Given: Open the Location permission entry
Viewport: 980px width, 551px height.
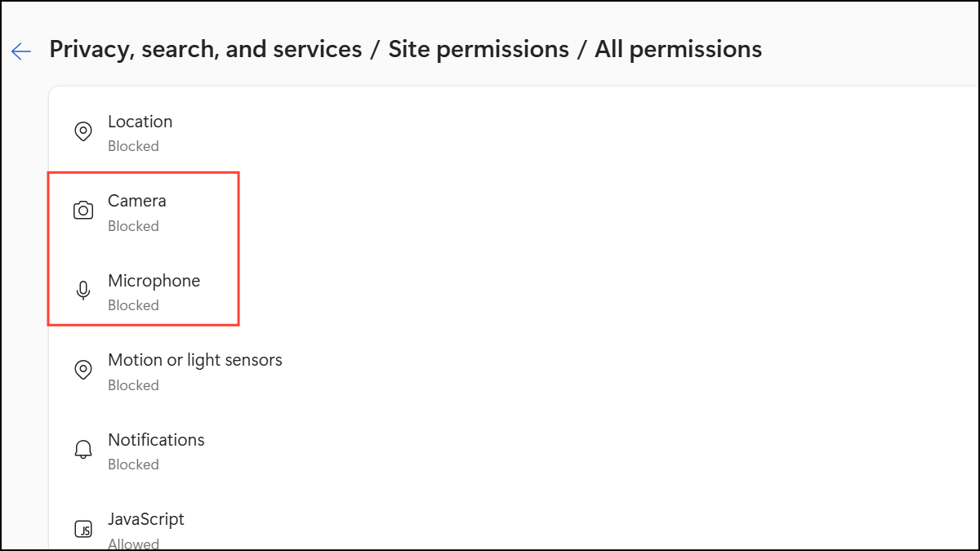Looking at the screenshot, I should [x=514, y=132].
